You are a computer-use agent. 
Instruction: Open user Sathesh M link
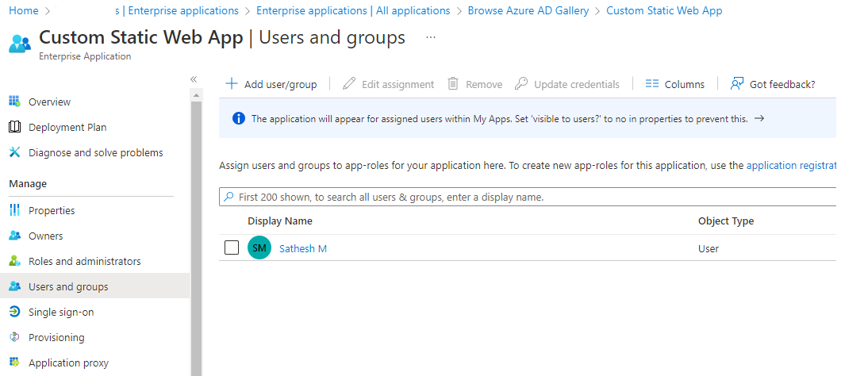coord(303,248)
